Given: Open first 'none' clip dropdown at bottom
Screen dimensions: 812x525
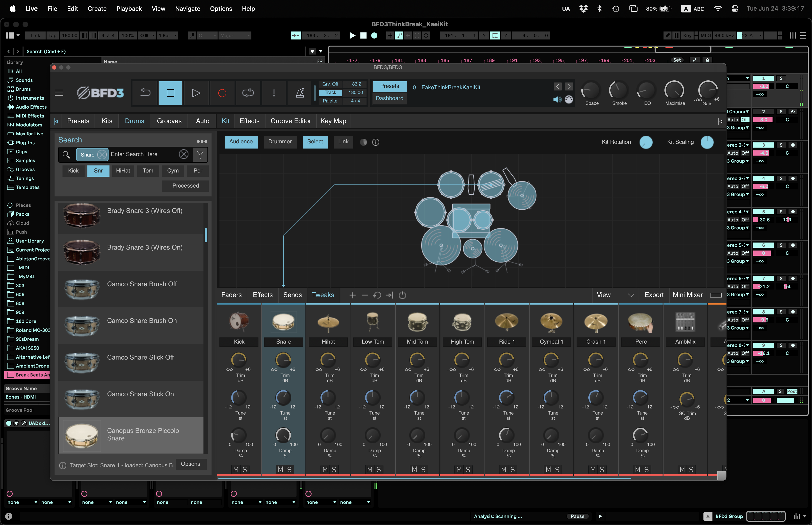Looking at the screenshot, I should pos(23,502).
